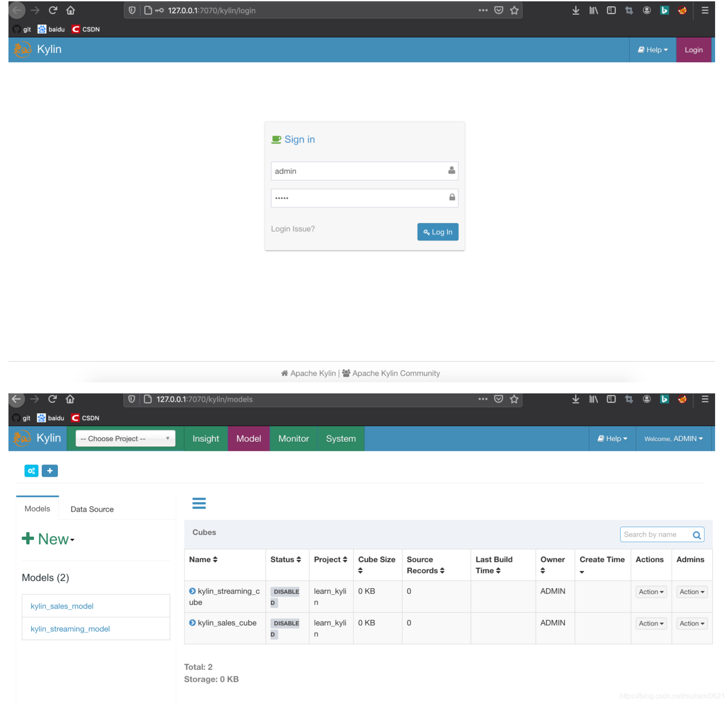This screenshot has width=728, height=704.
Task: Save login page to Pocket
Action: 499,10
